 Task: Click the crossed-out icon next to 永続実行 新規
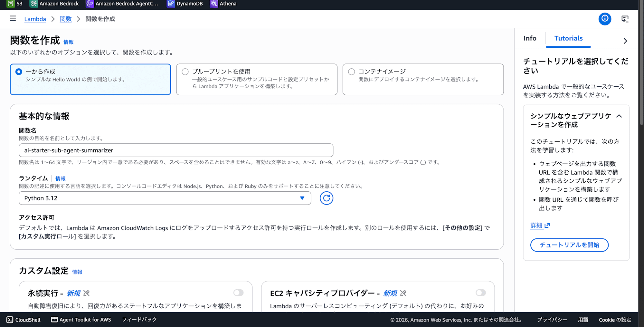(x=86, y=293)
